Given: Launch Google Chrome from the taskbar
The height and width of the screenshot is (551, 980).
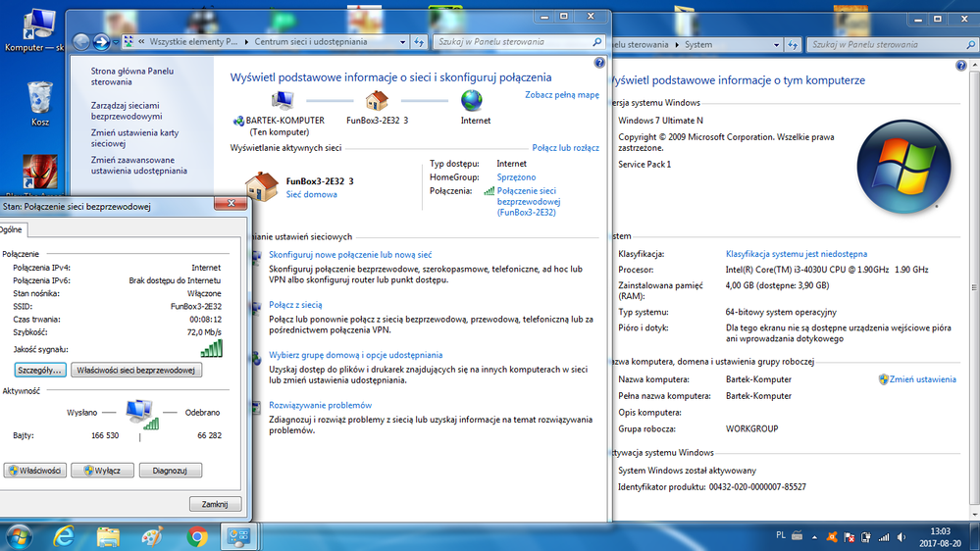Looking at the screenshot, I should tap(197, 536).
